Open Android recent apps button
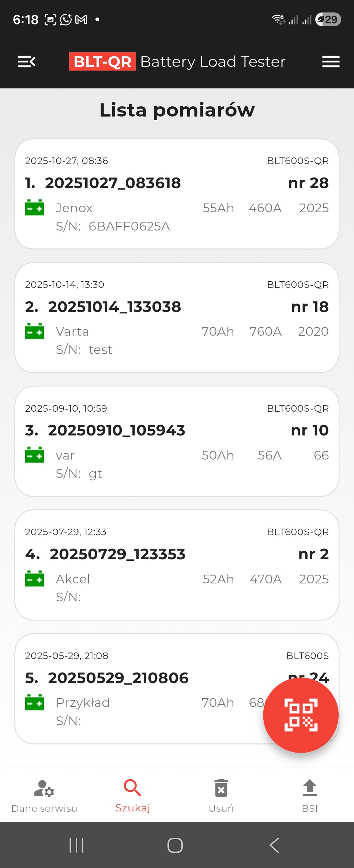Viewport: 354px width, 868px height. pos(76,845)
